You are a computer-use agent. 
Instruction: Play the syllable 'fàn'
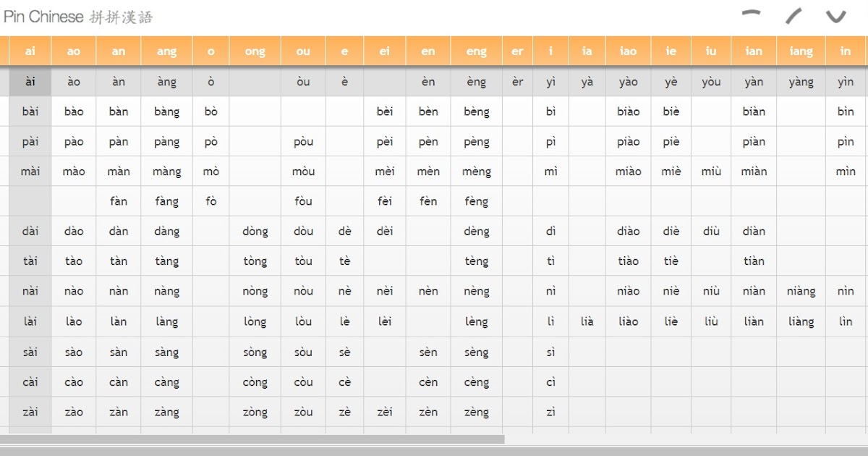point(118,201)
